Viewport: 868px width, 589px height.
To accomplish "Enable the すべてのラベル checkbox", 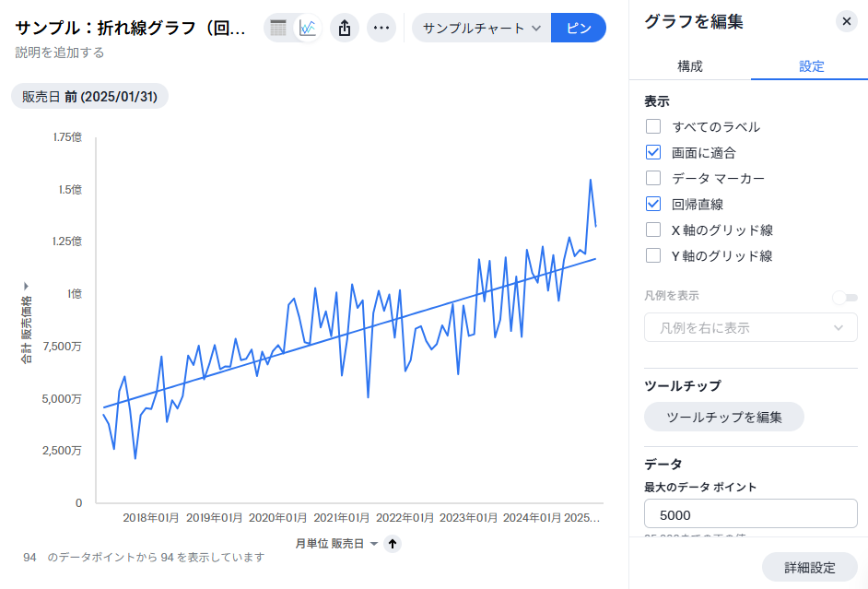I will 653,126.
